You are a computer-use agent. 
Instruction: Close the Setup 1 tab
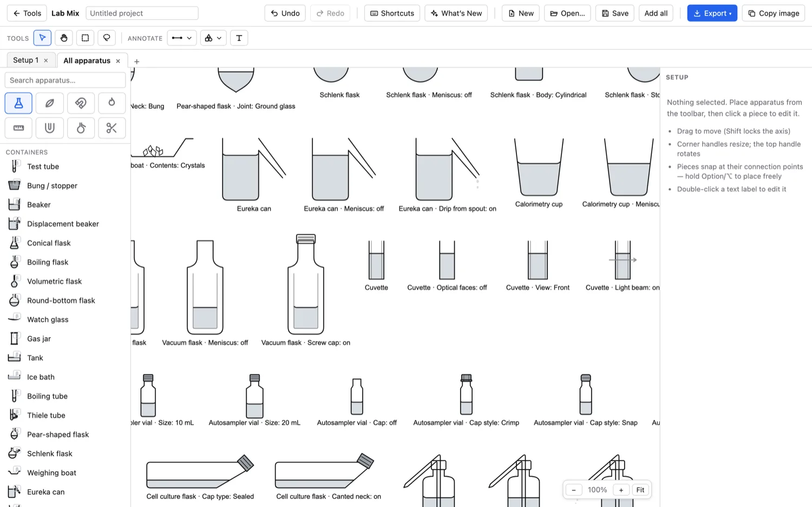click(46, 61)
